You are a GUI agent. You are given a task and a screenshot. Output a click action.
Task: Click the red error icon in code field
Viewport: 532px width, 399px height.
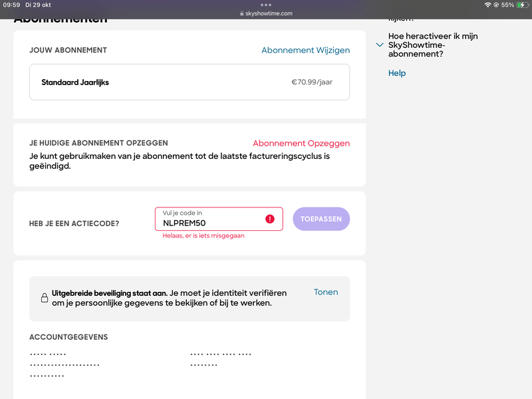click(270, 219)
